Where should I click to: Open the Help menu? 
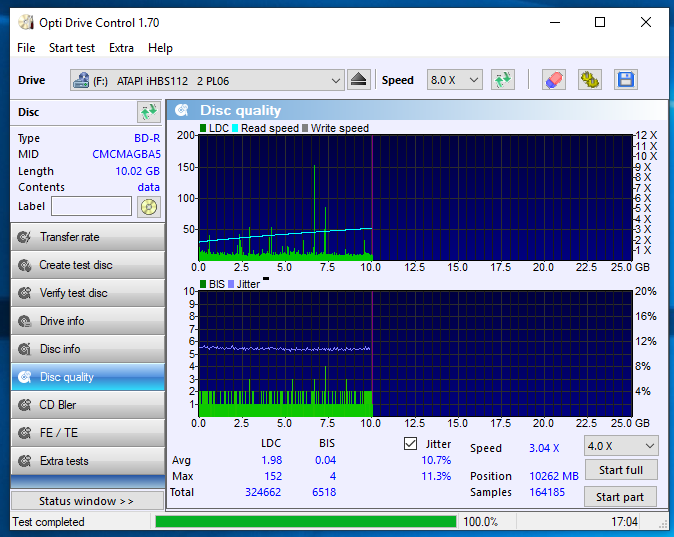[x=160, y=48]
